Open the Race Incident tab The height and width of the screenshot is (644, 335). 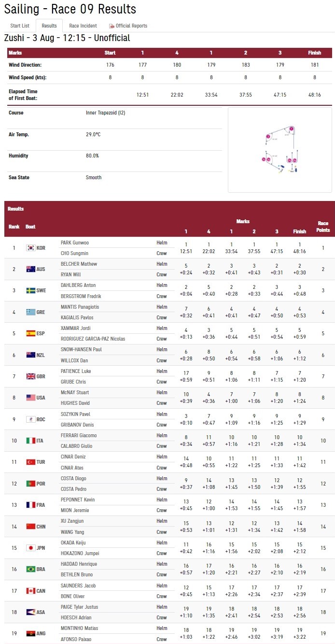(x=83, y=26)
